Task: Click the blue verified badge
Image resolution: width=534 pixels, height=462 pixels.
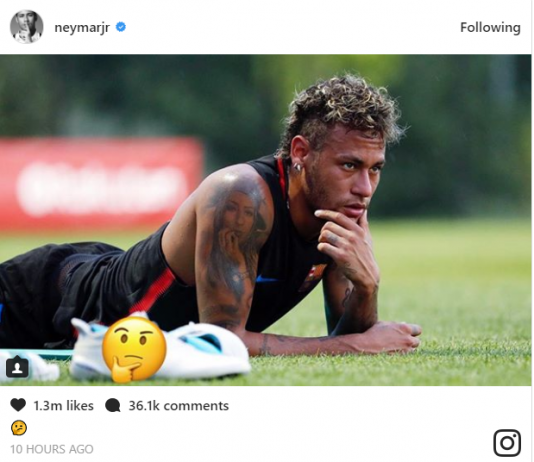Action: click(x=121, y=27)
